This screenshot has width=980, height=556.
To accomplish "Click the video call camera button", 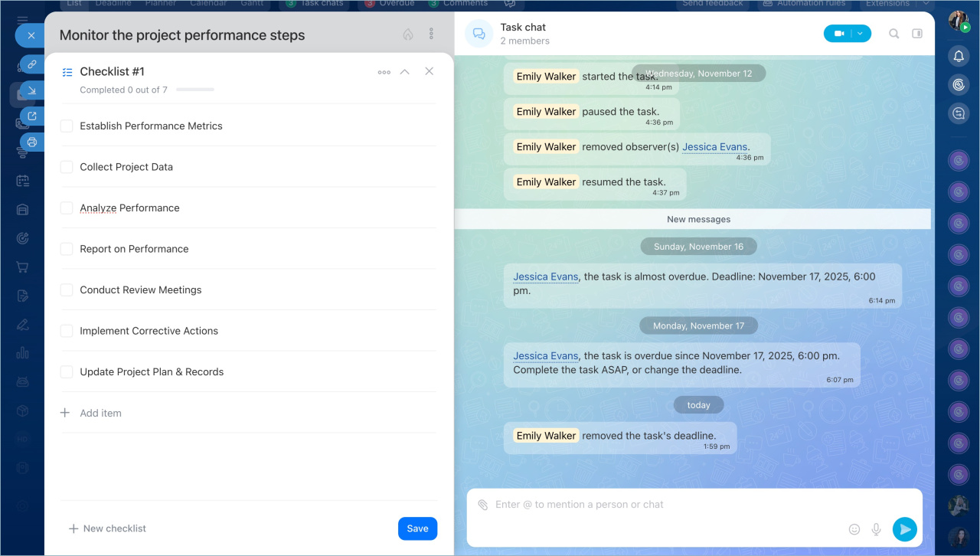I will [x=839, y=34].
